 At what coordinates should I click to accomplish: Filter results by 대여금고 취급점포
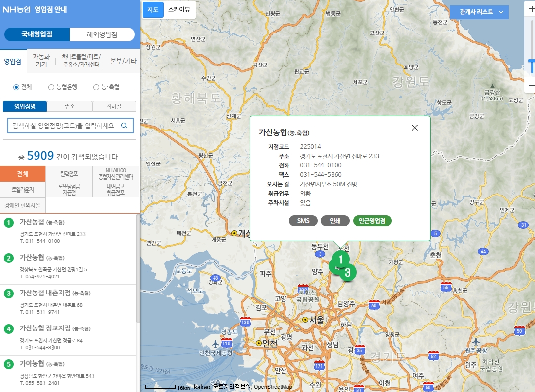[x=116, y=190]
